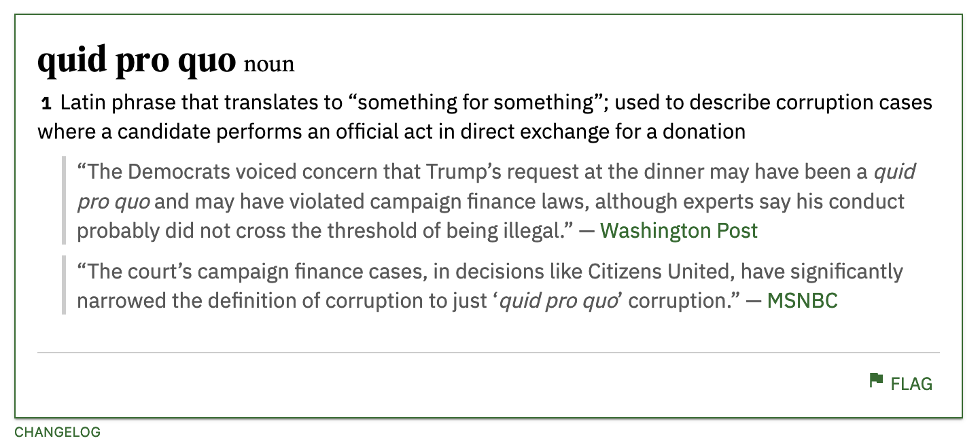This screenshot has height=447, width=980.
Task: Open the MSNBC source link
Action: point(802,301)
